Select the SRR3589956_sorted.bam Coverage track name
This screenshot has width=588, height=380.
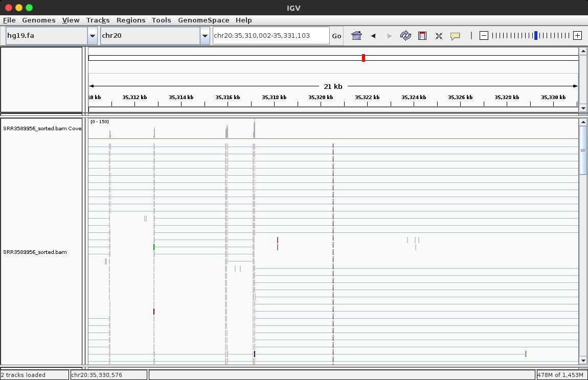(x=42, y=128)
